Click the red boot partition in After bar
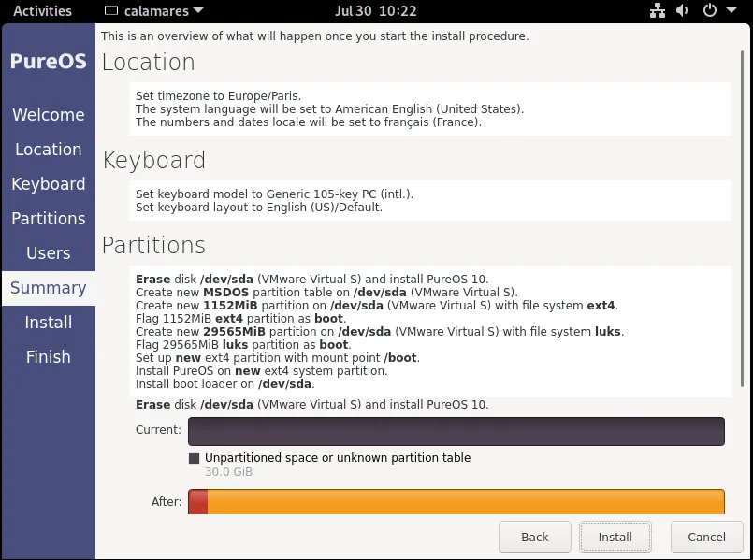This screenshot has width=753, height=560. coord(197,502)
